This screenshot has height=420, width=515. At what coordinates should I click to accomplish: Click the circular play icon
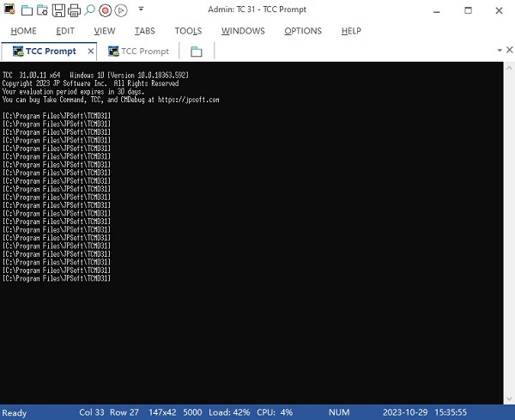click(121, 10)
